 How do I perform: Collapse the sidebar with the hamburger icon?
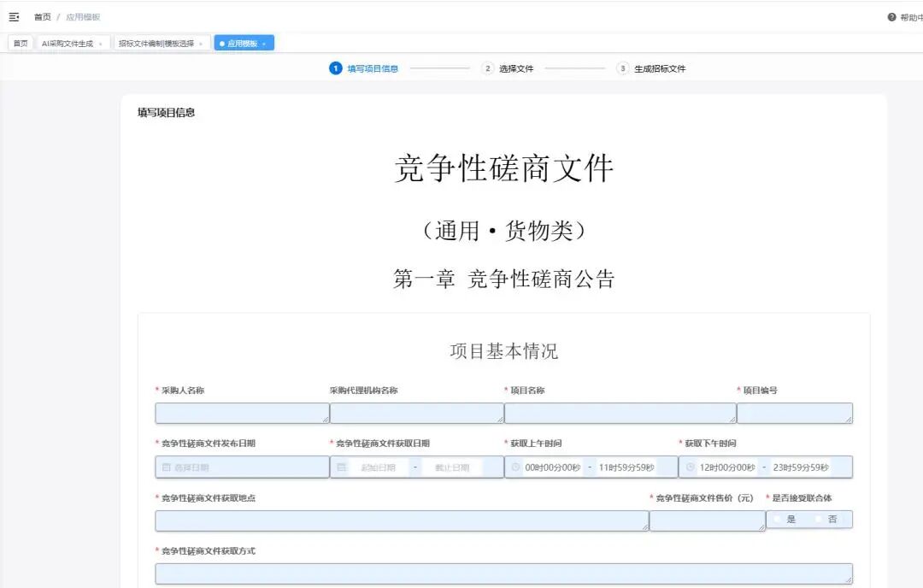pyautogui.click(x=14, y=17)
